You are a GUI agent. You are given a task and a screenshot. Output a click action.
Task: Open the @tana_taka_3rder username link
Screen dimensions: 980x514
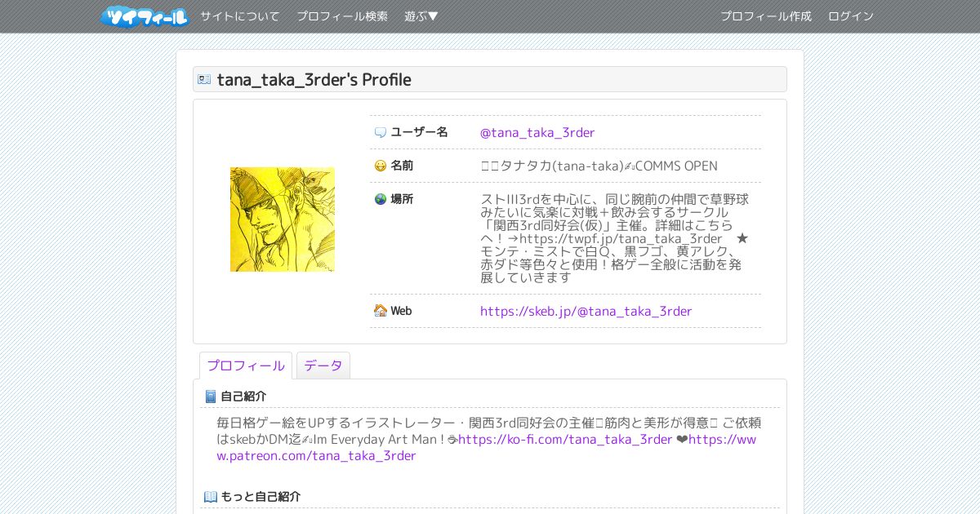pyautogui.click(x=537, y=132)
